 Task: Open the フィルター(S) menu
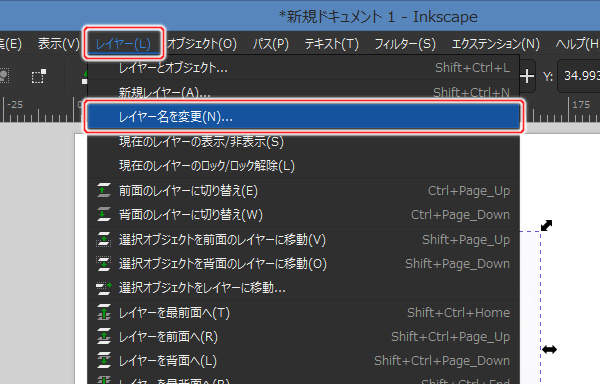click(x=405, y=44)
